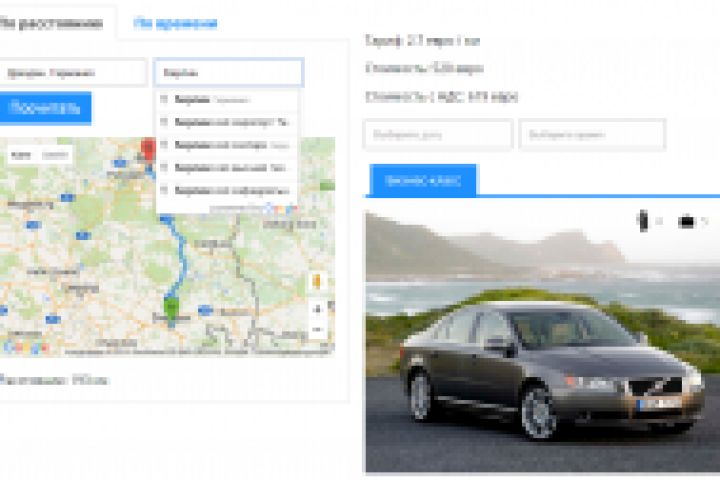Switch the map to Satellite view
This screenshot has width=720, height=480.
coord(55,155)
